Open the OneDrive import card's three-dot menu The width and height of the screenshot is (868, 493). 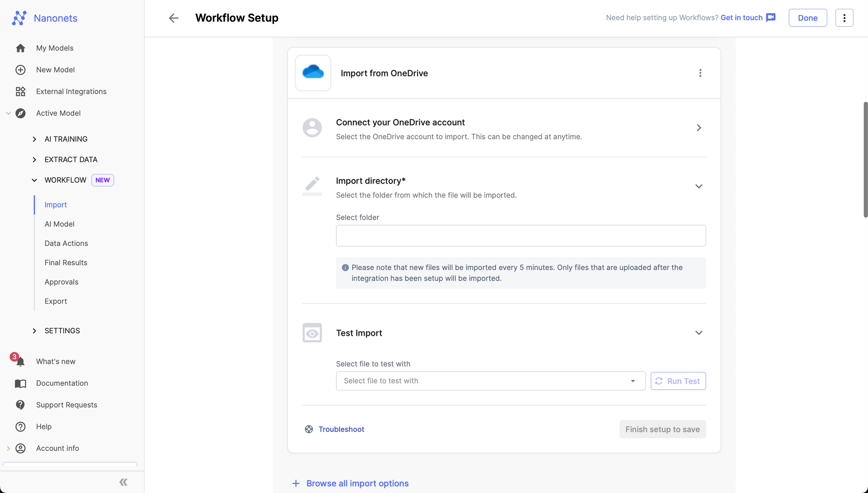pos(700,73)
